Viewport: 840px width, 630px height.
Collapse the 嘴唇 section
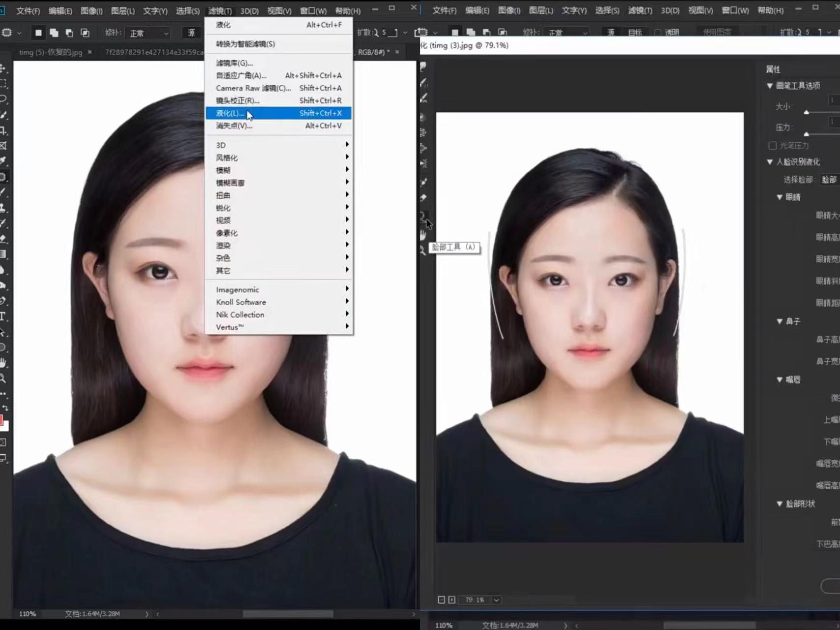780,379
